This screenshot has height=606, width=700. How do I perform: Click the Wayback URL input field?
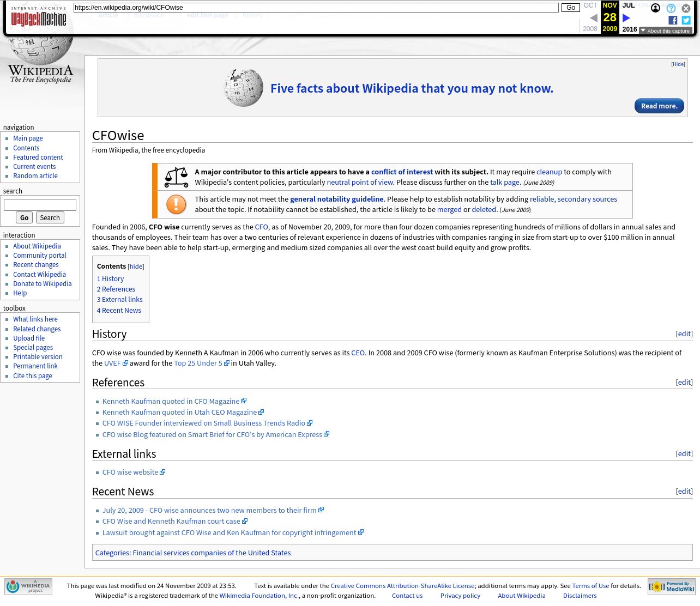coord(316,8)
